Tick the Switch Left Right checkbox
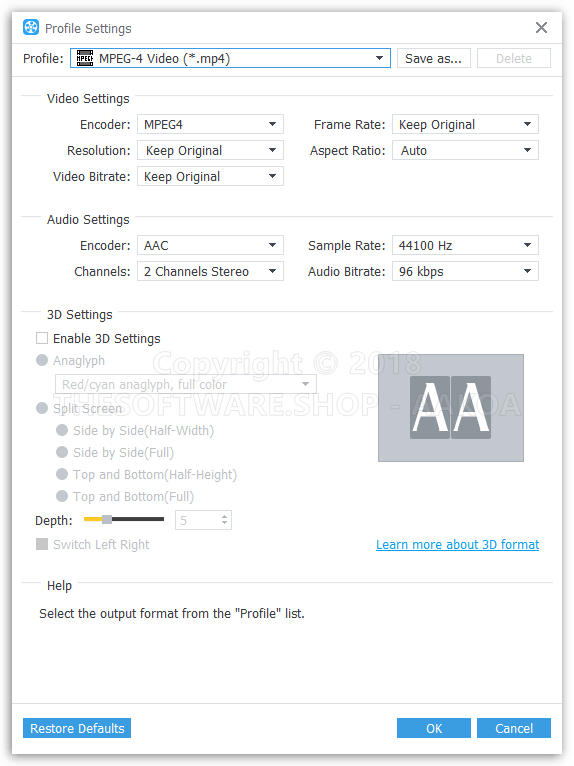Screen dimensions: 574x766 click(x=42, y=544)
